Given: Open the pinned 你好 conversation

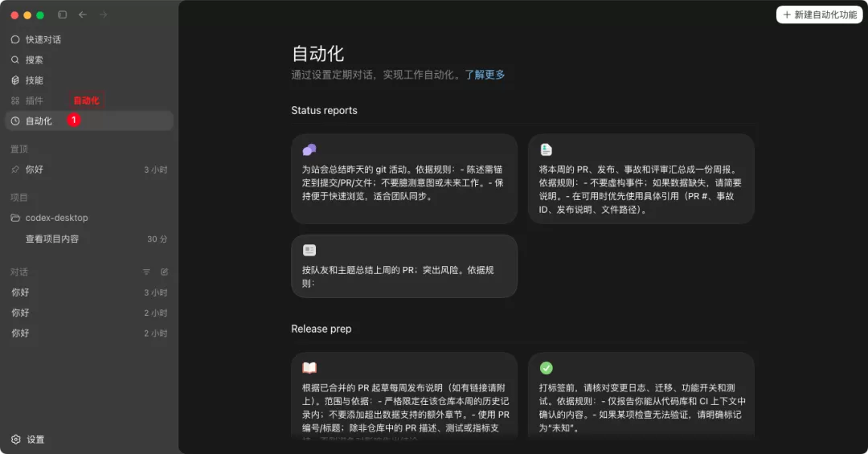Looking at the screenshot, I should point(89,170).
